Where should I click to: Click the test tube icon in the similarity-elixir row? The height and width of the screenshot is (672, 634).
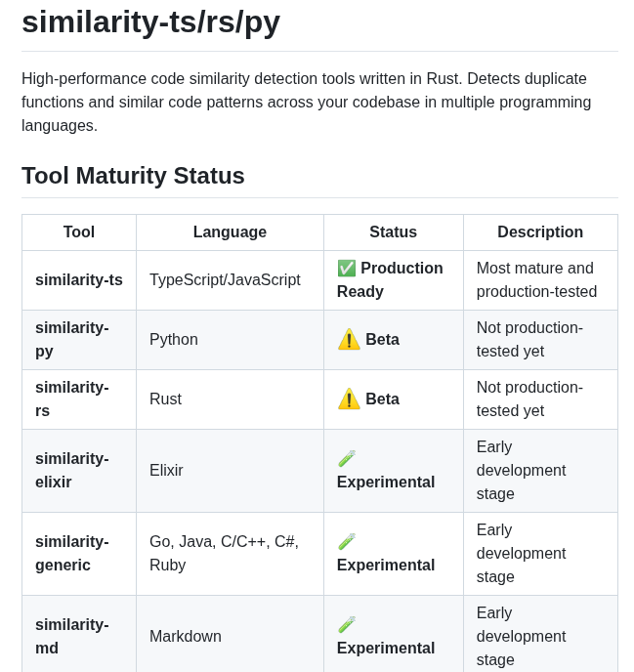pos(347,458)
